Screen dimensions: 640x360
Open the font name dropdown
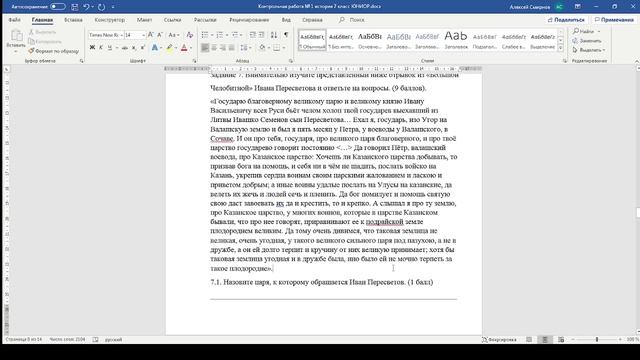tap(122, 36)
